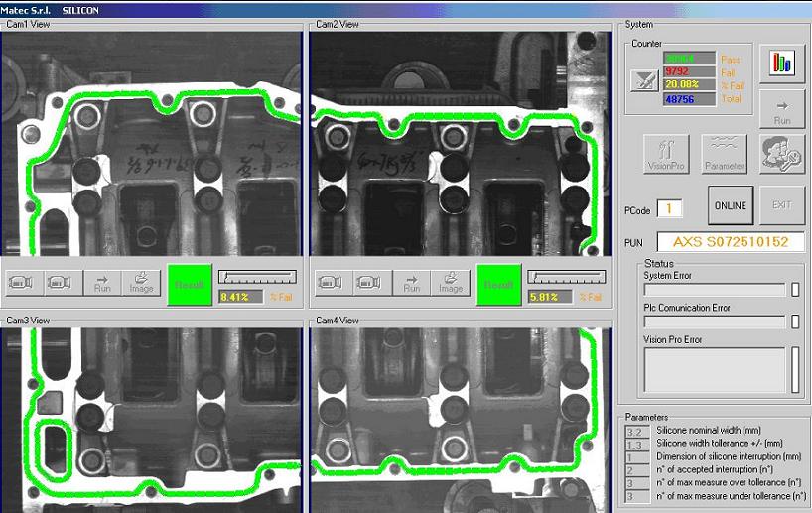Viewport: 812px width, 513px height.
Task: Click the user access key icon
Action: point(781,154)
